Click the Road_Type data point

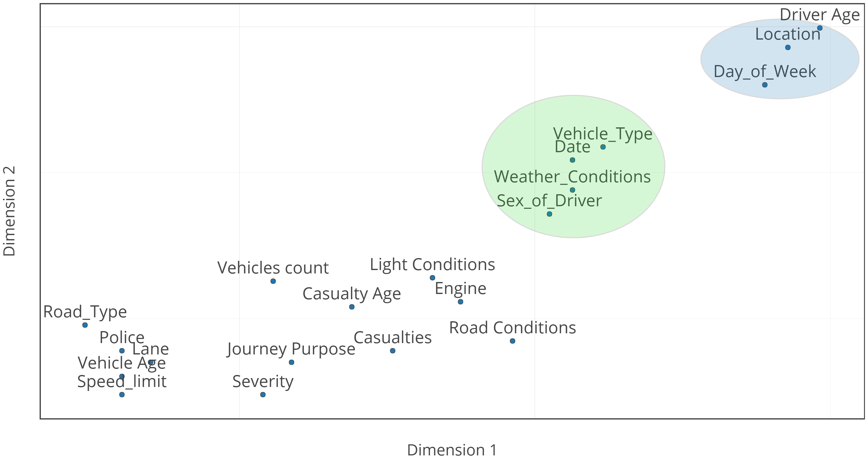(85, 325)
